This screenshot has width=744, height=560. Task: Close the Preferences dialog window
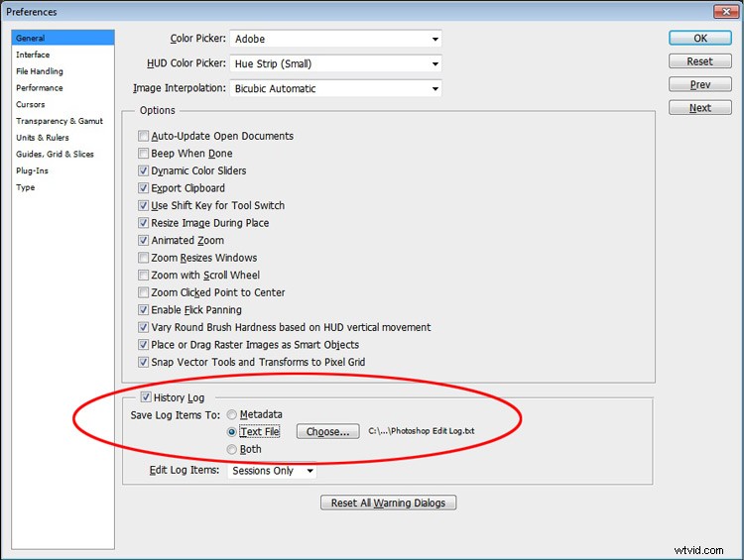click(726, 11)
